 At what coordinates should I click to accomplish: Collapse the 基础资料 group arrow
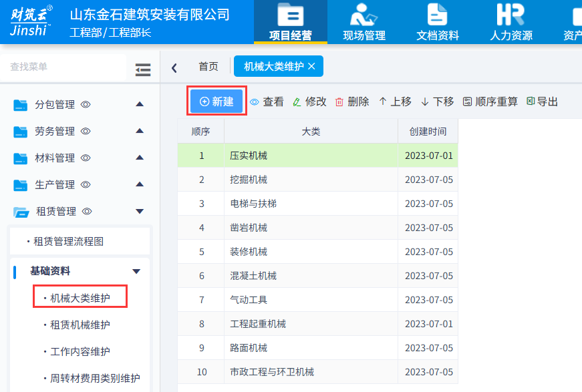pyautogui.click(x=136, y=272)
